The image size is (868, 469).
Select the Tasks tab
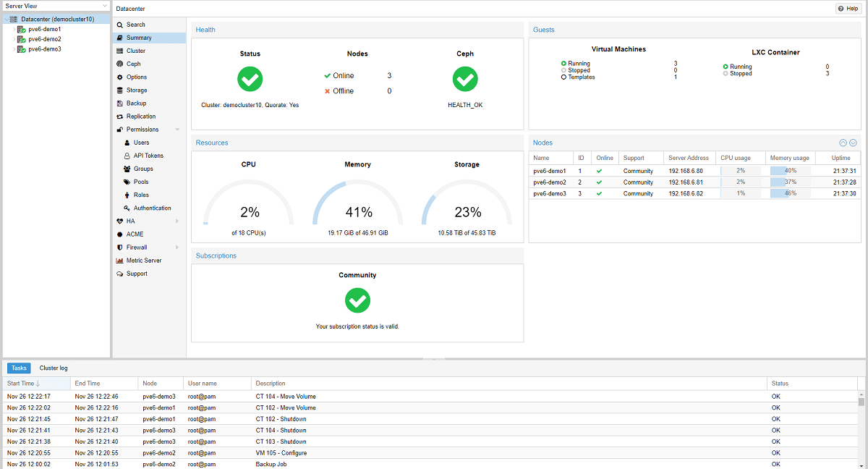coord(19,368)
